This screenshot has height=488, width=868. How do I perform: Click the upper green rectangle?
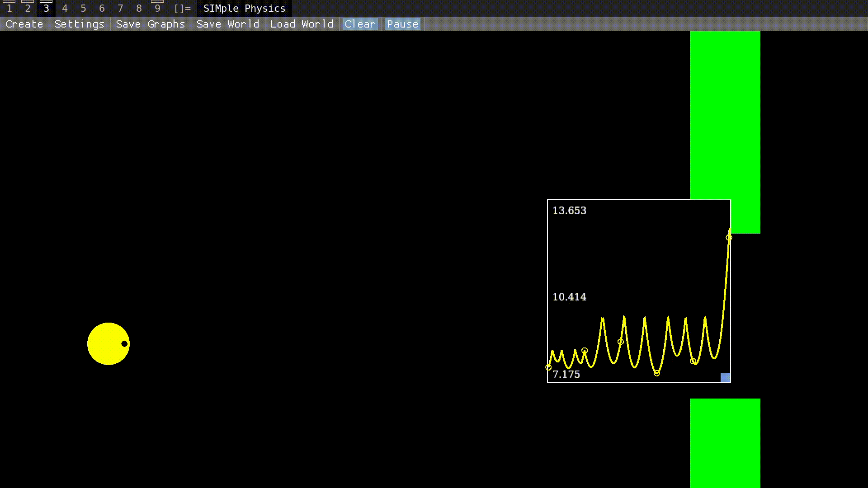coord(725,113)
